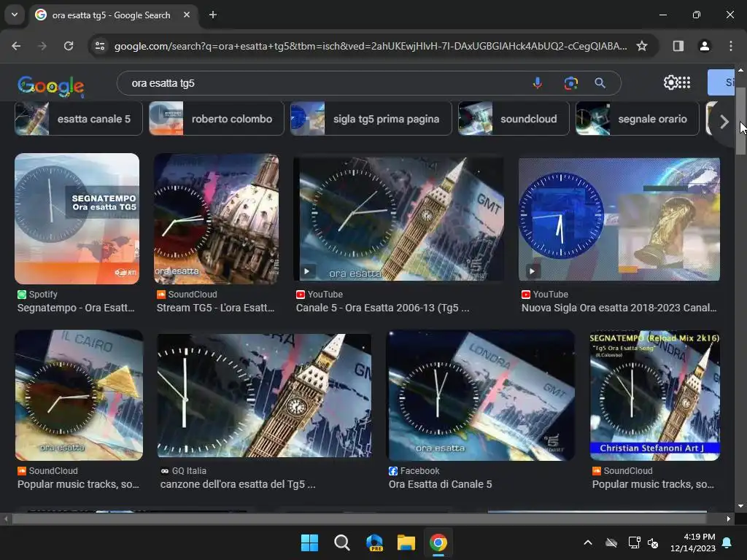Open Chrome's three-dot menu

click(731, 46)
